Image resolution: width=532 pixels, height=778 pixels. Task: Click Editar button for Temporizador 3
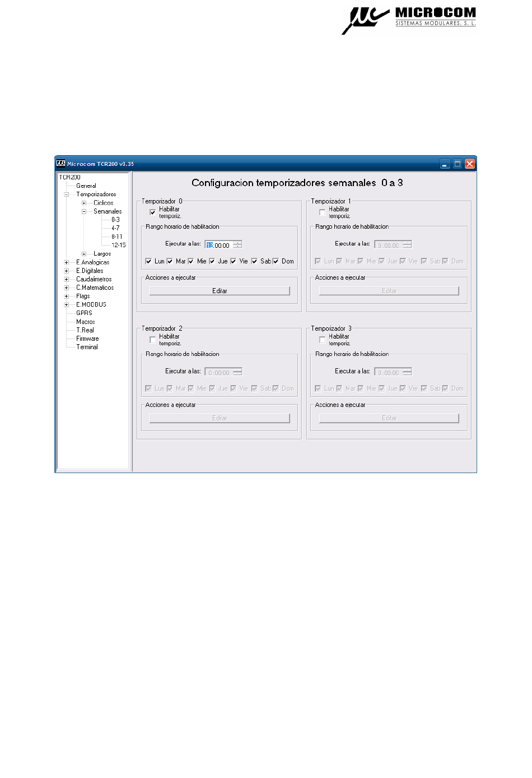tap(389, 418)
